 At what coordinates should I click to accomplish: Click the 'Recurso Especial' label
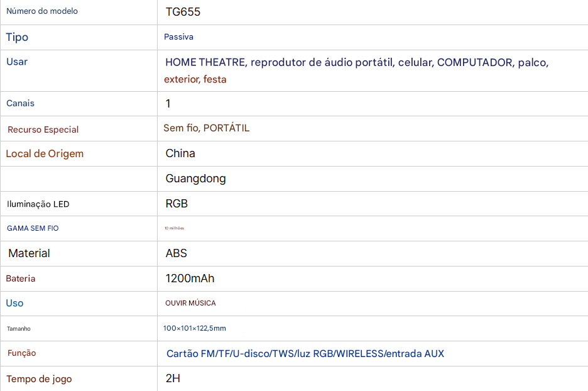[43, 129]
